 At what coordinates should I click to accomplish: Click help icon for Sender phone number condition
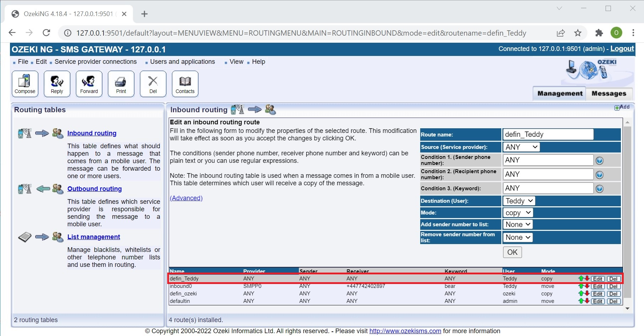point(600,161)
